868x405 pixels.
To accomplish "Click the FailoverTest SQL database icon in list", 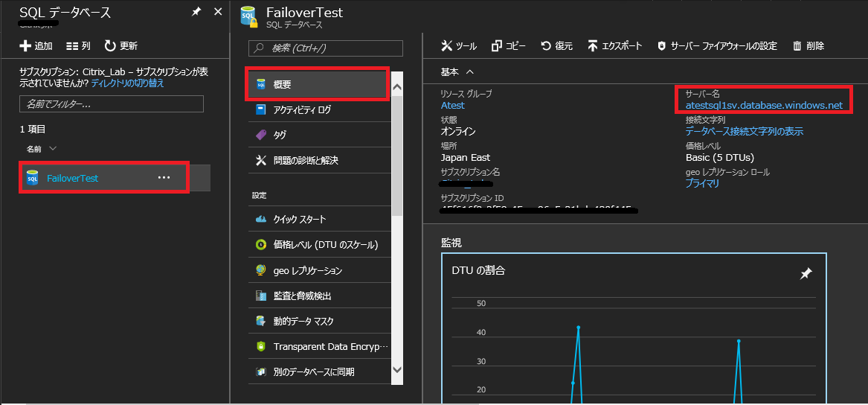I will [x=33, y=178].
